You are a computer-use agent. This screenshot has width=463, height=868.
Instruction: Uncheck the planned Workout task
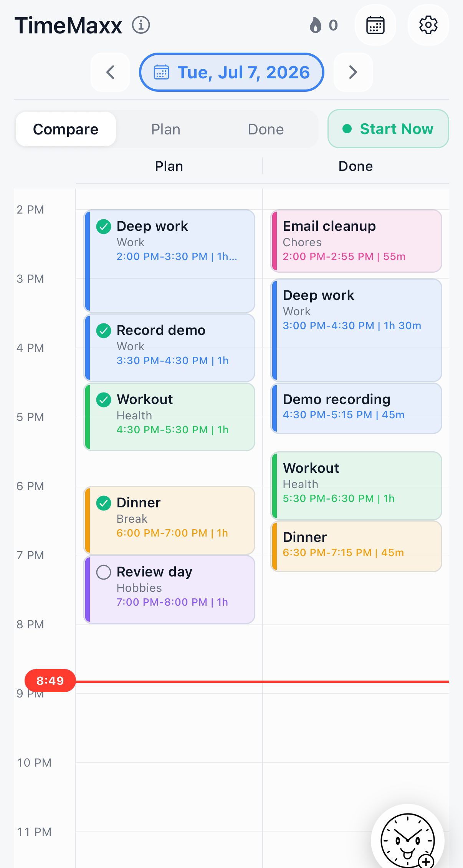point(104,400)
